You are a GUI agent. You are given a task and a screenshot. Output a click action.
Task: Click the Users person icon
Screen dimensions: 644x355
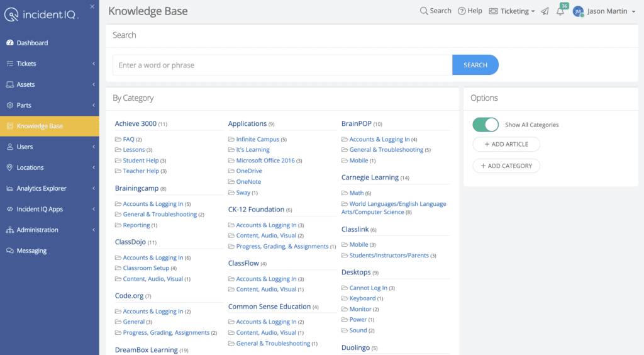(x=10, y=147)
